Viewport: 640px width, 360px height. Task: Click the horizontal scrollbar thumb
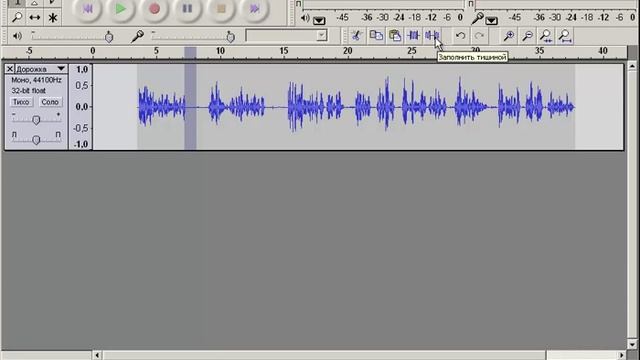click(324, 355)
